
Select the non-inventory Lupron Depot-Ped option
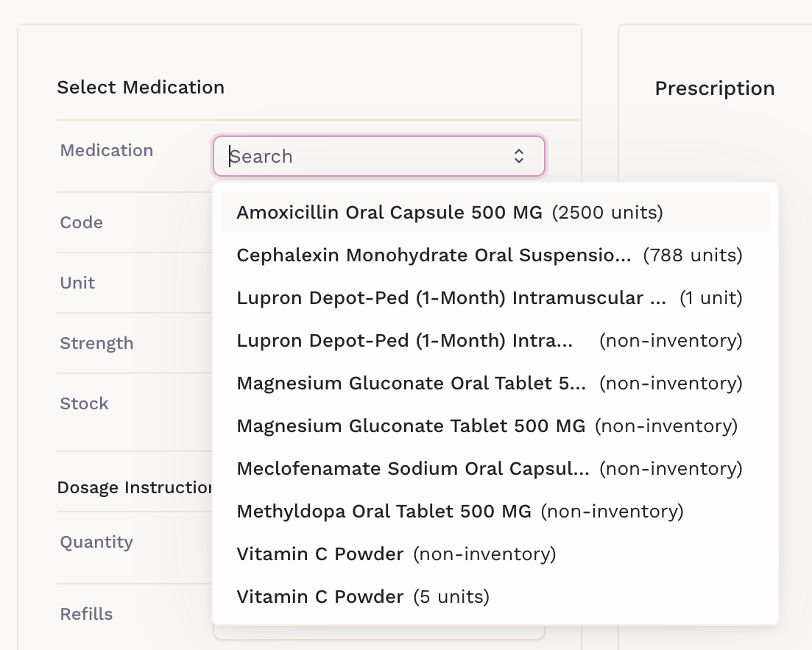point(489,341)
